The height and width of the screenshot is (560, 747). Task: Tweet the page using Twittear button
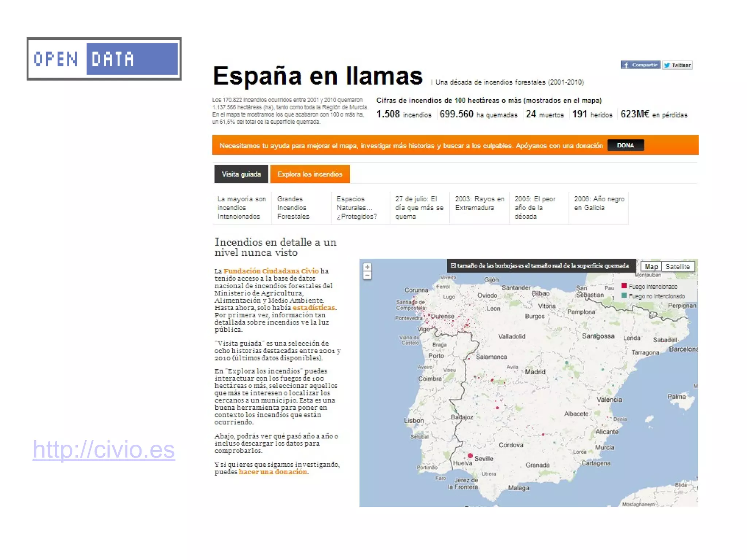[677, 65]
